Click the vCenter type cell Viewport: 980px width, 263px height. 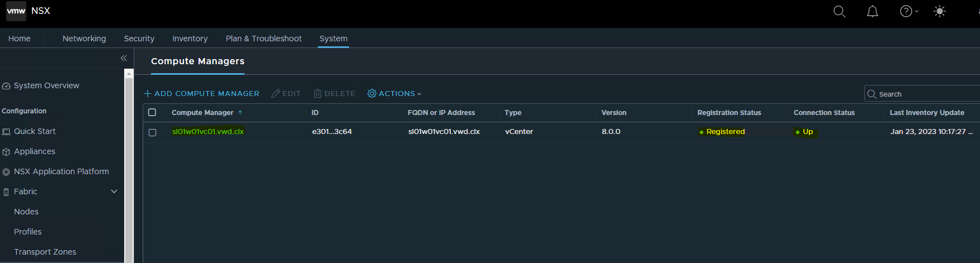coord(519,132)
